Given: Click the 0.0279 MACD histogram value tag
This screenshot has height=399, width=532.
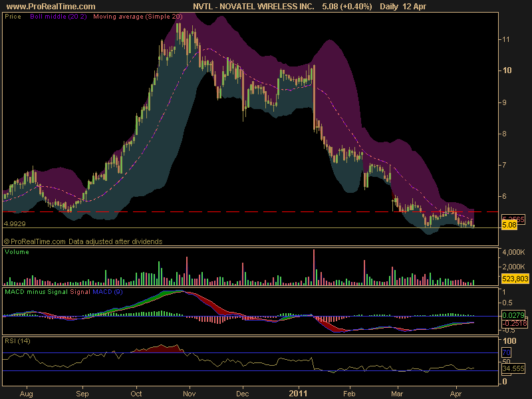Looking at the screenshot, I should pos(513,315).
